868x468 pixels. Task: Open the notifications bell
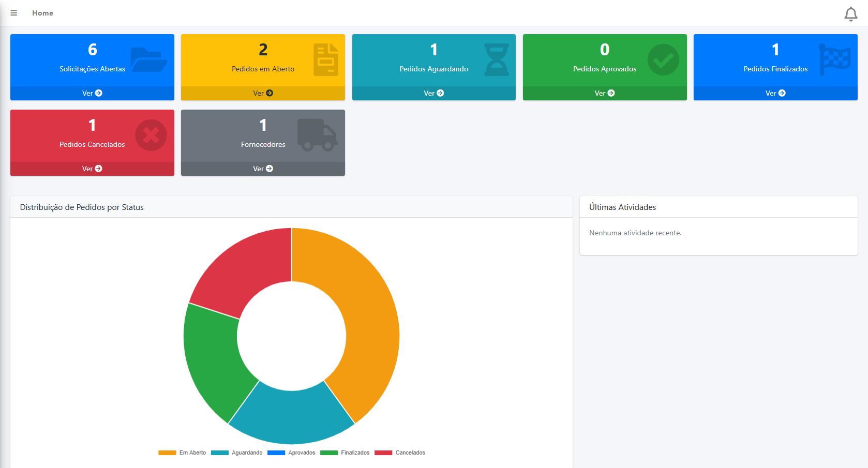click(x=850, y=14)
